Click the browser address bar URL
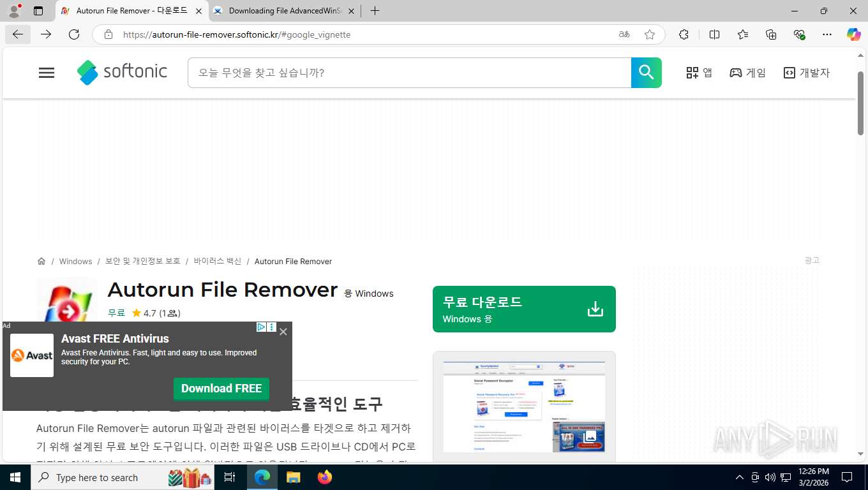 236,34
